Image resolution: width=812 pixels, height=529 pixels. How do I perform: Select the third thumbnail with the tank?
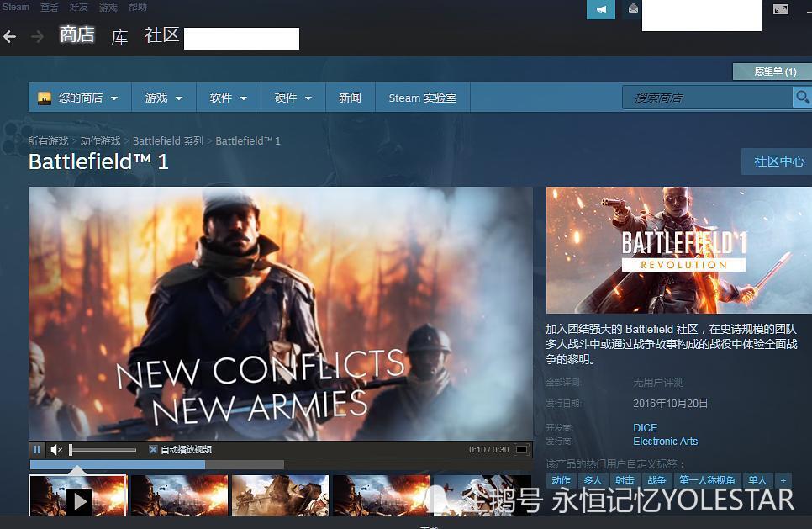click(280, 495)
